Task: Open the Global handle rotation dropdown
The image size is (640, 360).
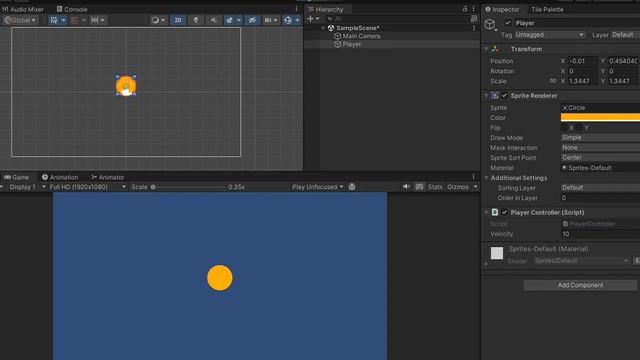Action: pyautogui.click(x=20, y=20)
